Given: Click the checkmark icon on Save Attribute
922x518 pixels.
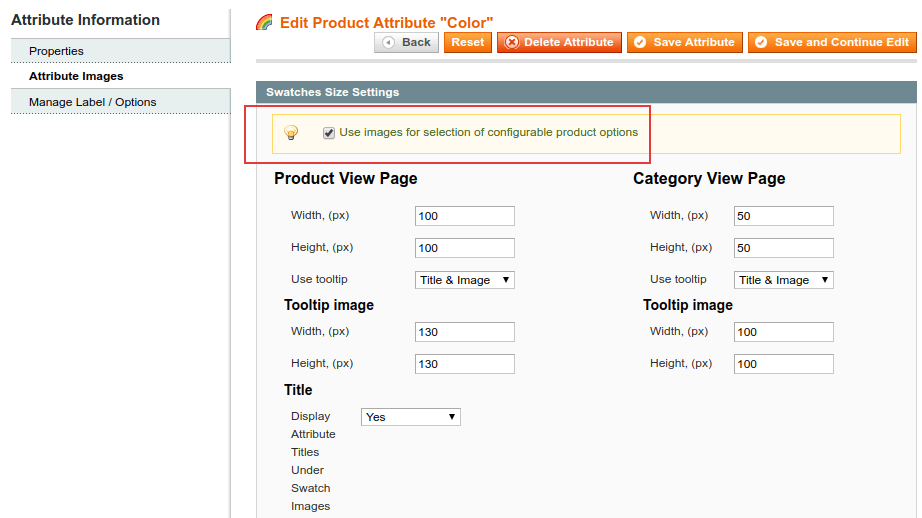Looking at the screenshot, I should point(640,42).
